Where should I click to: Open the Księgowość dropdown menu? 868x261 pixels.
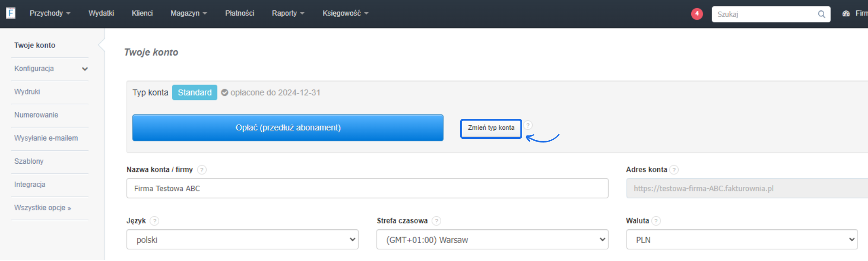coord(345,13)
